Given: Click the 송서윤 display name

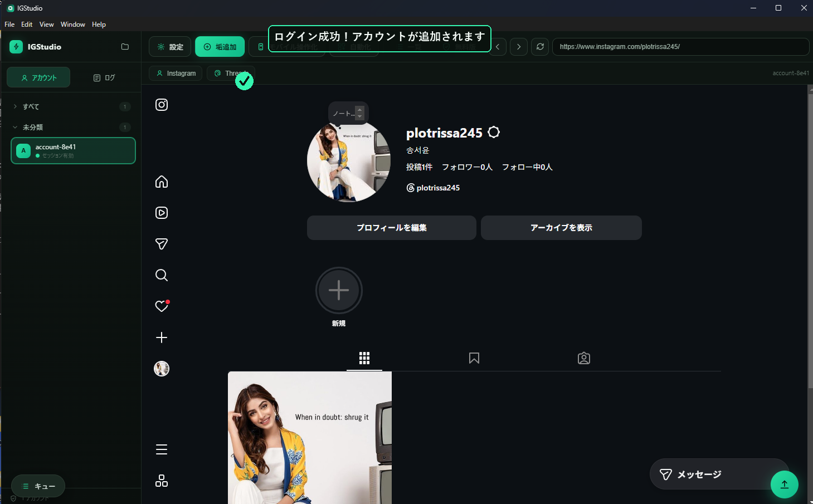Looking at the screenshot, I should click(x=418, y=150).
